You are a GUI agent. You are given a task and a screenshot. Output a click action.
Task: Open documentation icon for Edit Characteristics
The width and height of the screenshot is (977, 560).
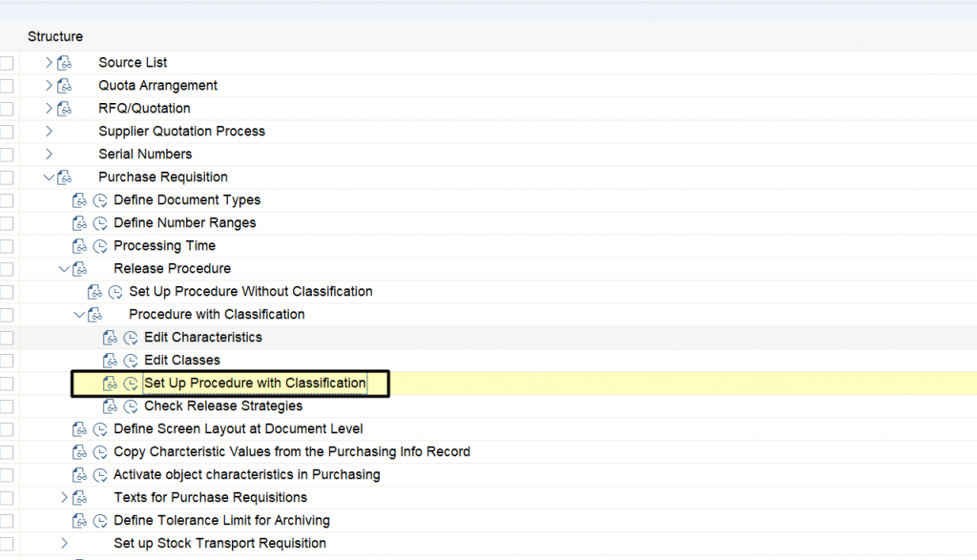[111, 338]
